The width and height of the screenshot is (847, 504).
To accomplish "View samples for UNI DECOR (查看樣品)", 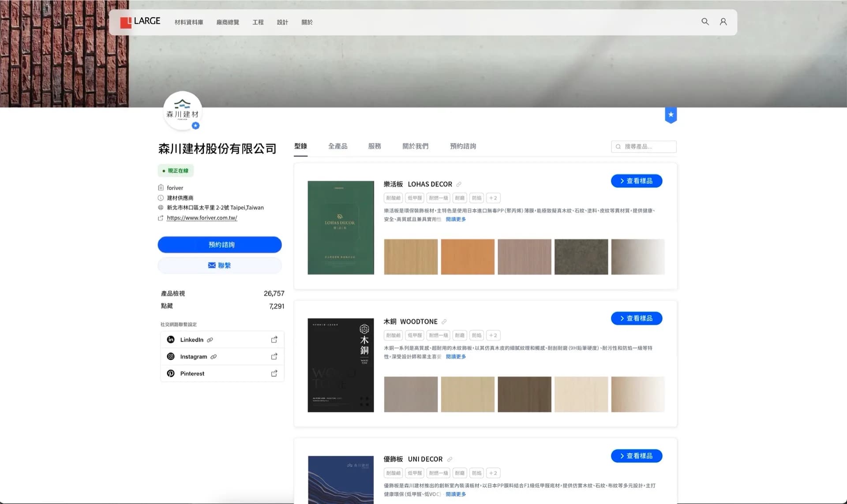I will (636, 456).
